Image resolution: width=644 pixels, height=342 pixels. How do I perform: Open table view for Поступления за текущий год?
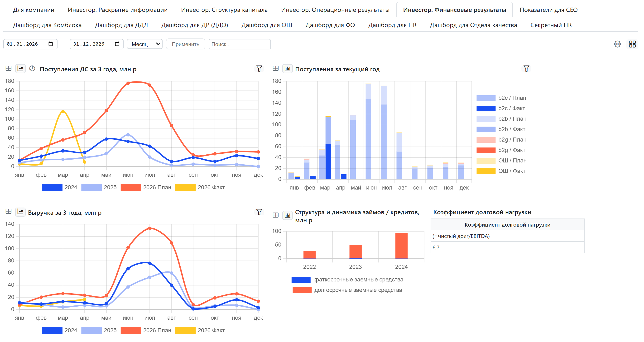click(x=275, y=68)
